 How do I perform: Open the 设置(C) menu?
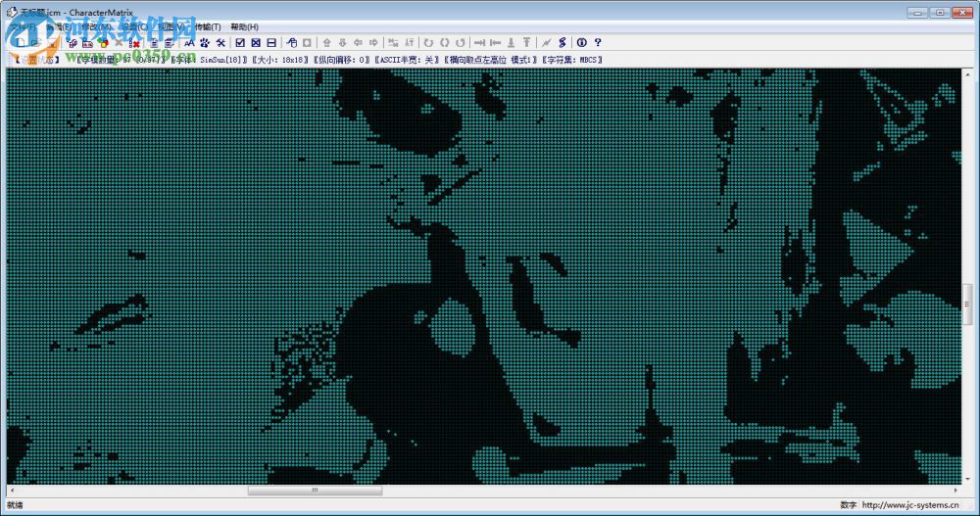point(133,26)
